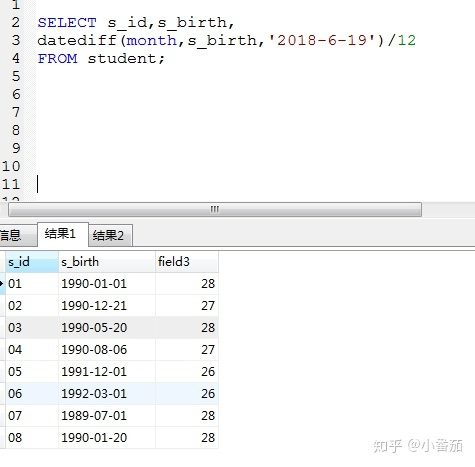Viewport: 475px width, 467px height.
Task: Select birth date cell 1991-12-01
Action: tap(107, 372)
